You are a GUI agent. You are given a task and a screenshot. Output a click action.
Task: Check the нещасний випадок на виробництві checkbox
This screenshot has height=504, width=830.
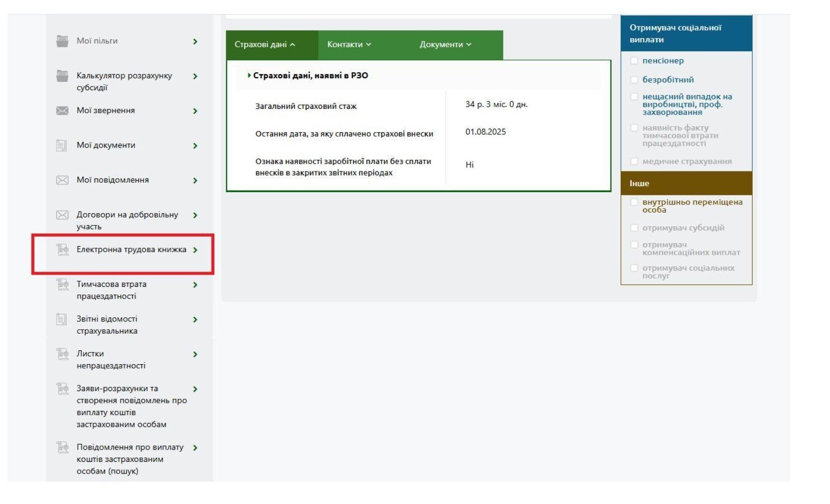[x=634, y=97]
